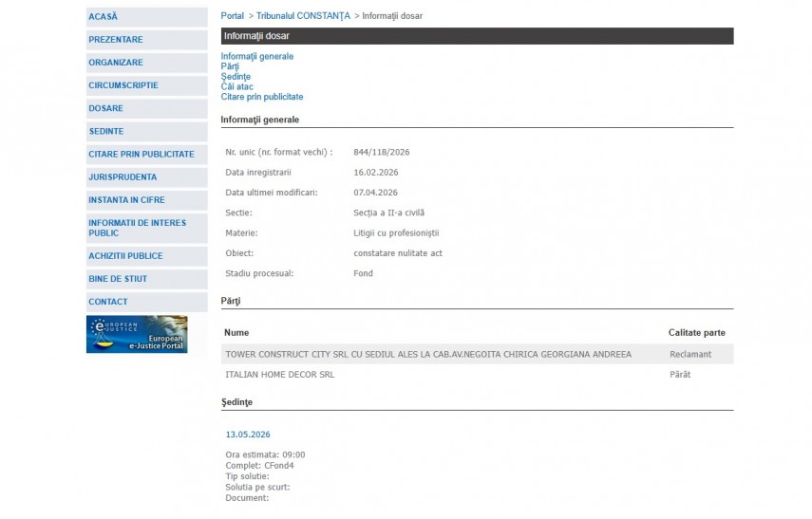Open CIRCUMSCRIPTIE sidebar item
Image resolution: width=812 pixels, height=519 pixels.
(x=123, y=85)
